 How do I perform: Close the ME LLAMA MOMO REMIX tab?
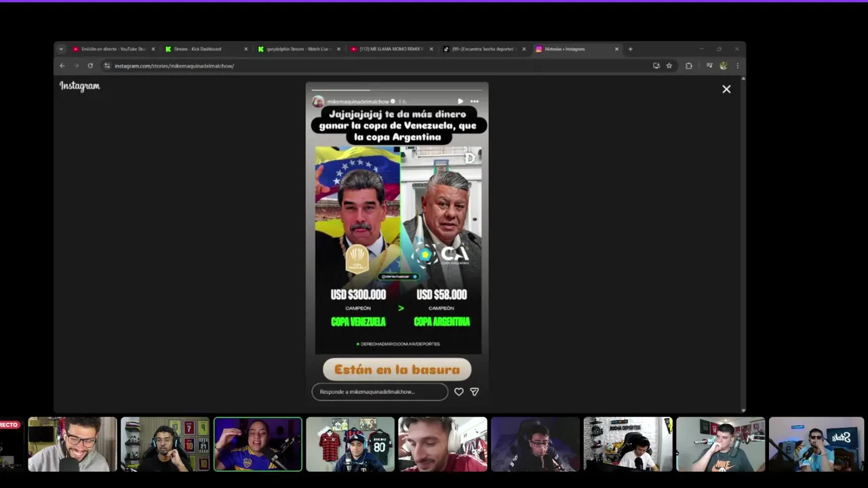pos(431,49)
